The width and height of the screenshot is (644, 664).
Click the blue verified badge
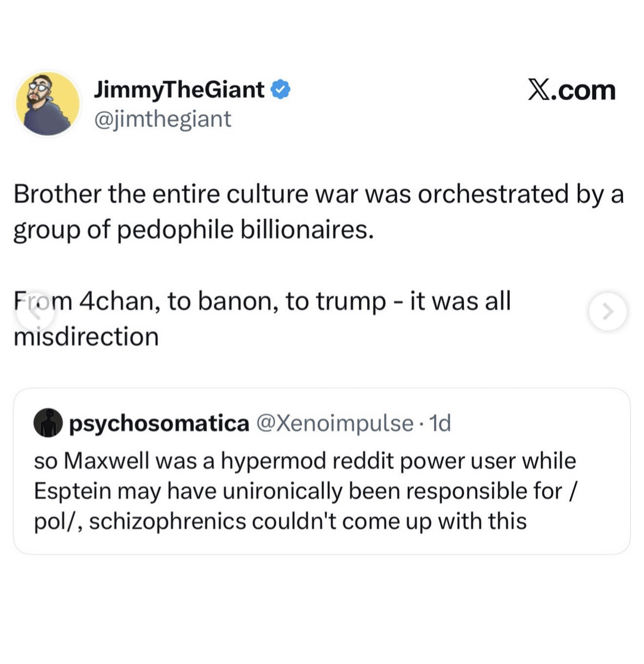[281, 91]
